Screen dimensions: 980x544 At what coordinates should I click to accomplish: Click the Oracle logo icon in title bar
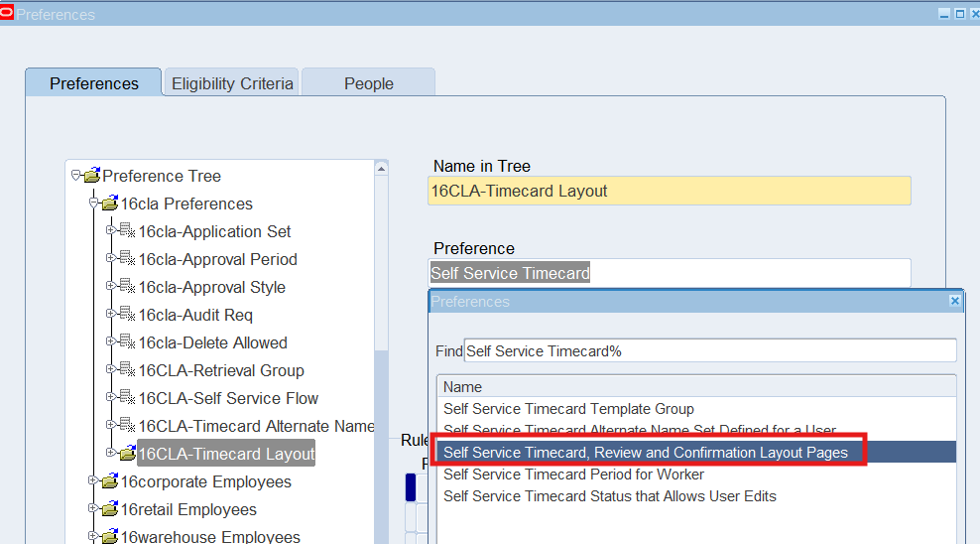point(8,14)
